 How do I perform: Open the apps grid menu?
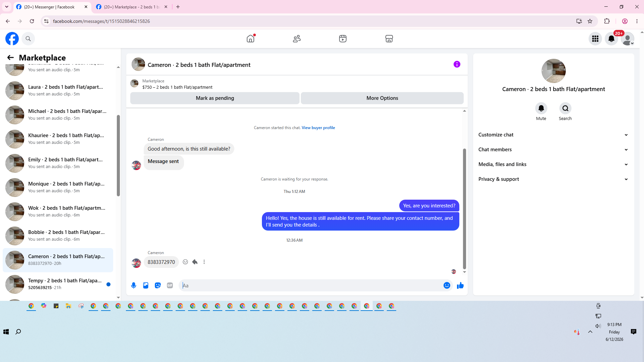(595, 39)
